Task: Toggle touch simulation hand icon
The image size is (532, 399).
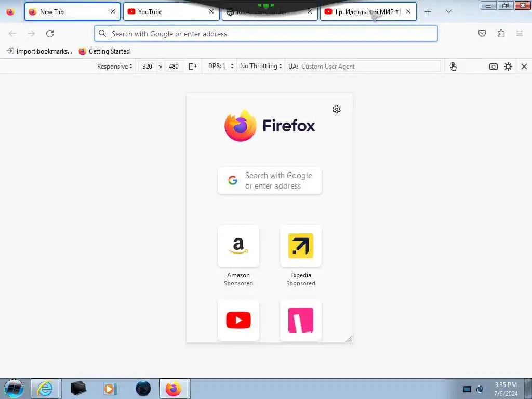Action: pos(453,66)
